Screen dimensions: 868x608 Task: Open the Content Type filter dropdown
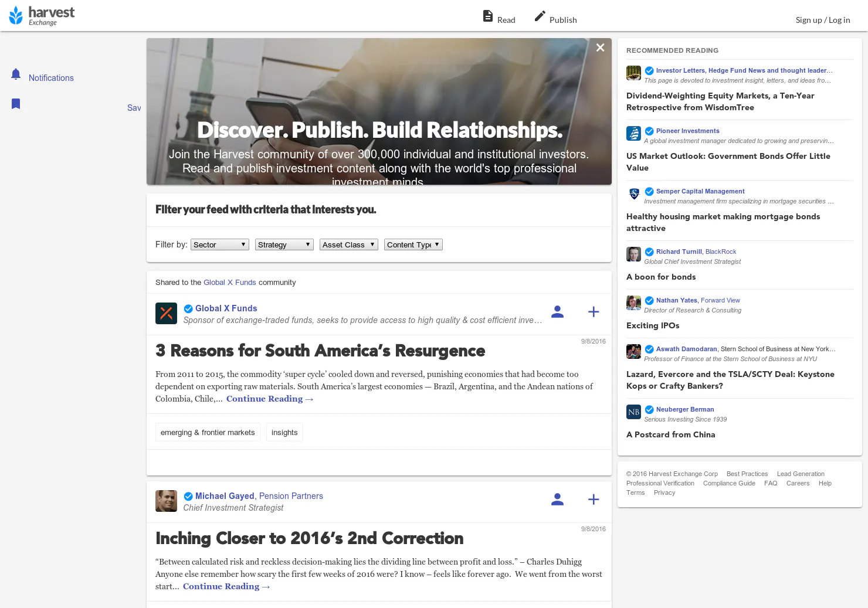[413, 244]
